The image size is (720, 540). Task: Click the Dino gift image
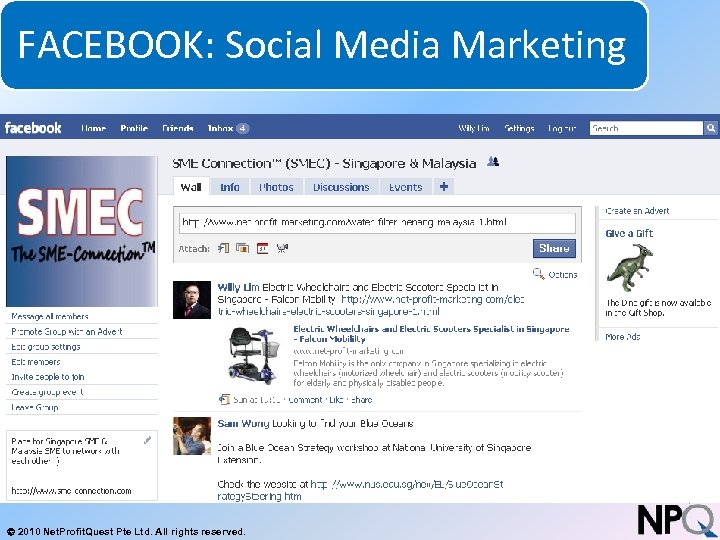(x=630, y=268)
